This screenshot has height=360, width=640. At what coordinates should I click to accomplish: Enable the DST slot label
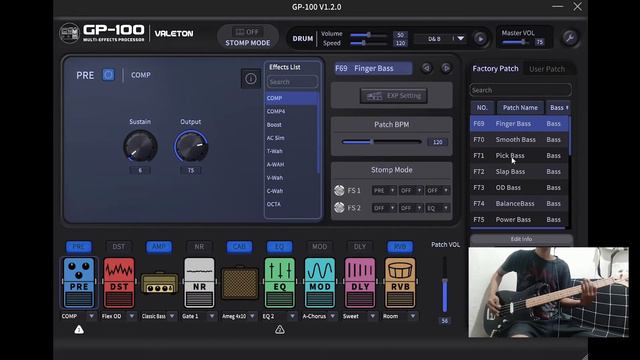[x=119, y=247]
